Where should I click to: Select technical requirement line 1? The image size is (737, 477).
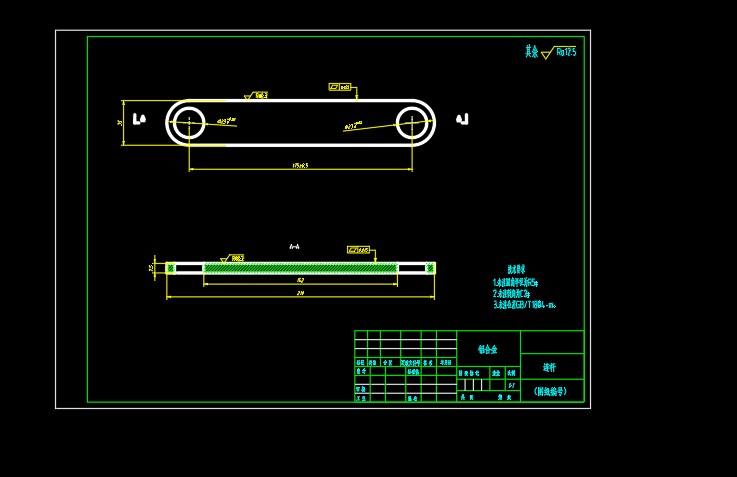(516, 283)
